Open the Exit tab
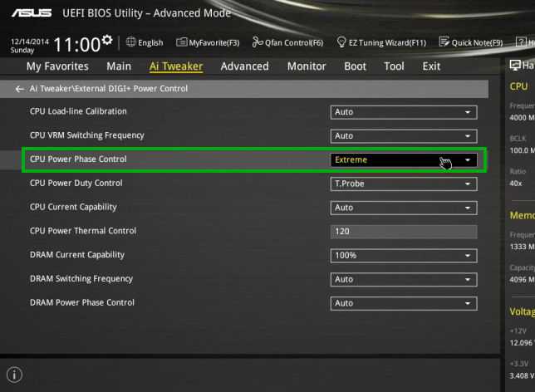The image size is (535, 392). [431, 66]
